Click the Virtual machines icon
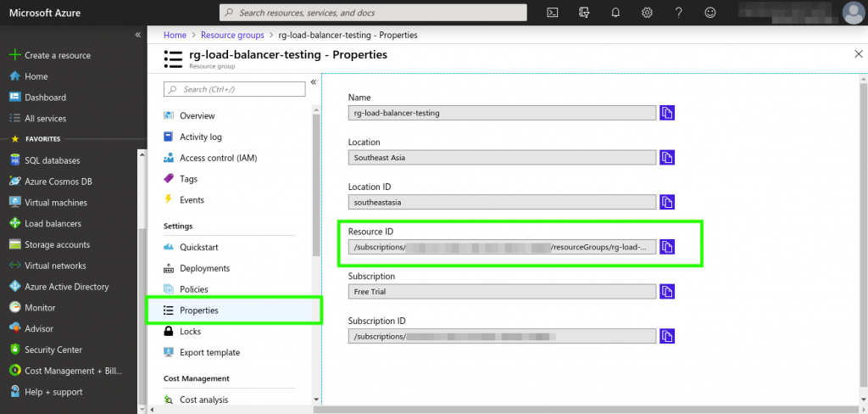 15,203
